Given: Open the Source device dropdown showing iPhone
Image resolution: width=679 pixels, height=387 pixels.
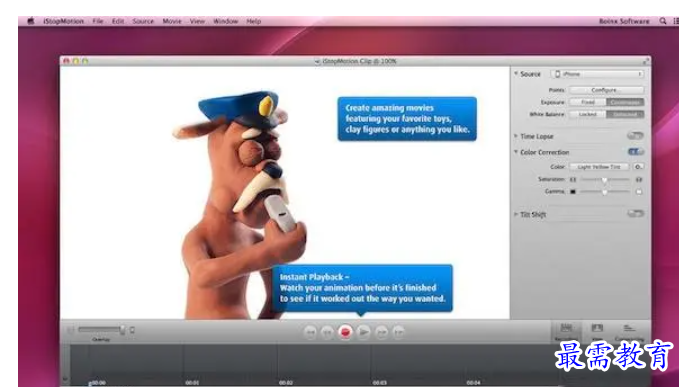Looking at the screenshot, I should point(597,74).
